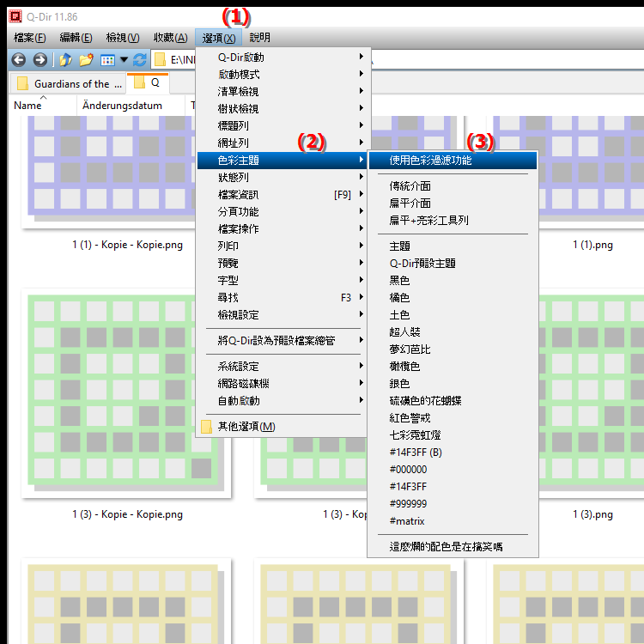Click 其他選項(M) with folder icon
The height and width of the screenshot is (644, 644).
click(283, 427)
